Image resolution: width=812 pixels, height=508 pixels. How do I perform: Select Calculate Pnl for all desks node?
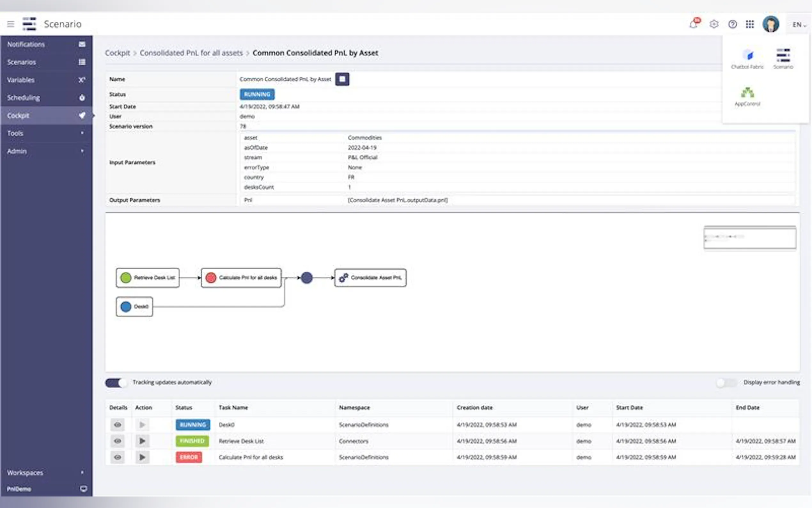[x=241, y=278]
